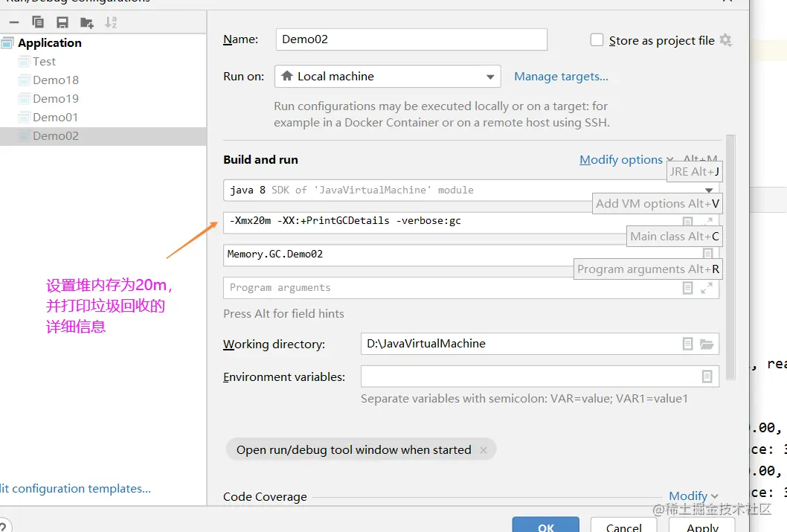Open the Code Coverage Modify dropdown
The image size is (787, 532).
pos(693,496)
